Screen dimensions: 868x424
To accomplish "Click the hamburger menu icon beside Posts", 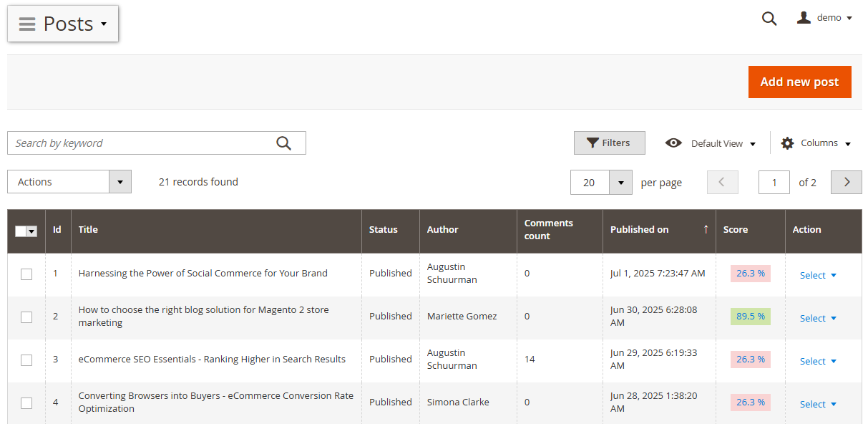I will point(27,24).
